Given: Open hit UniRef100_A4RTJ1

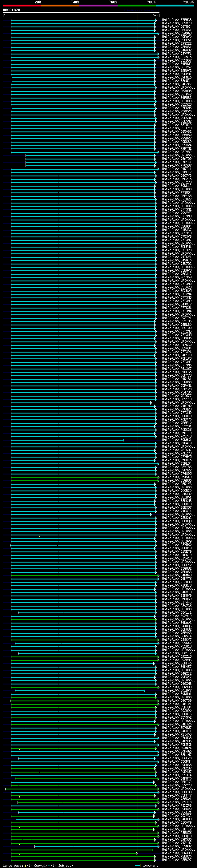Looking at the screenshot, I should coord(176,169).
